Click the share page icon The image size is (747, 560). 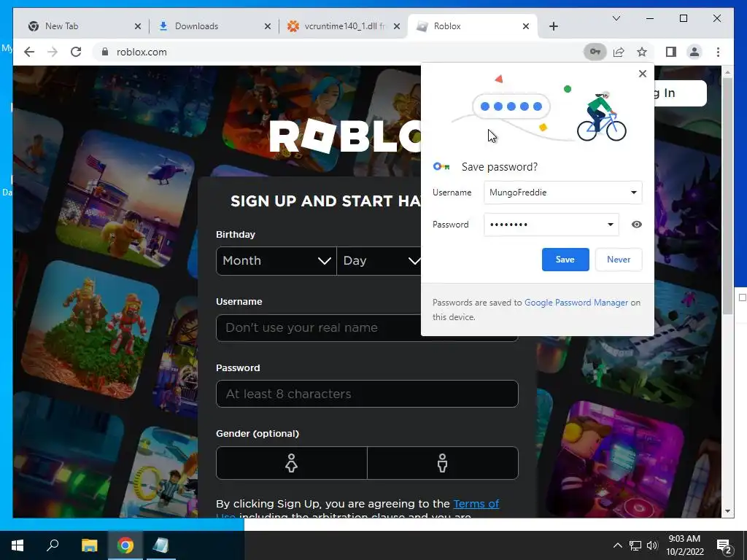[619, 52]
